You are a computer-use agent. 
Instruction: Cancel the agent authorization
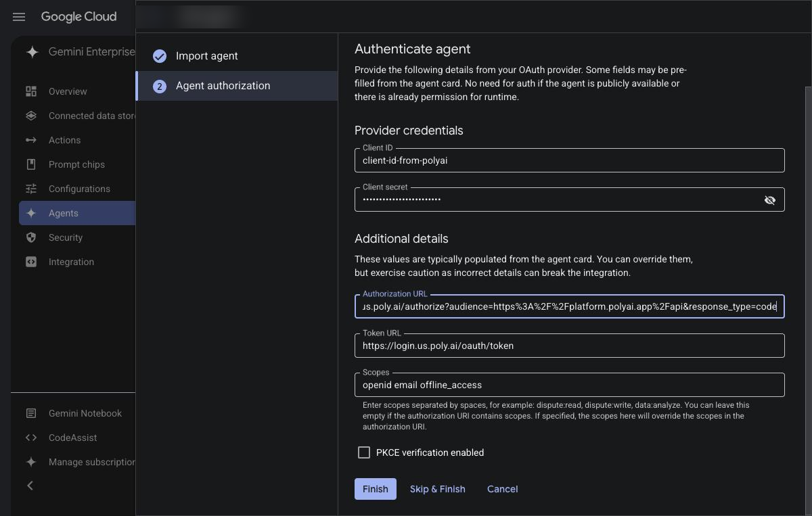(503, 489)
